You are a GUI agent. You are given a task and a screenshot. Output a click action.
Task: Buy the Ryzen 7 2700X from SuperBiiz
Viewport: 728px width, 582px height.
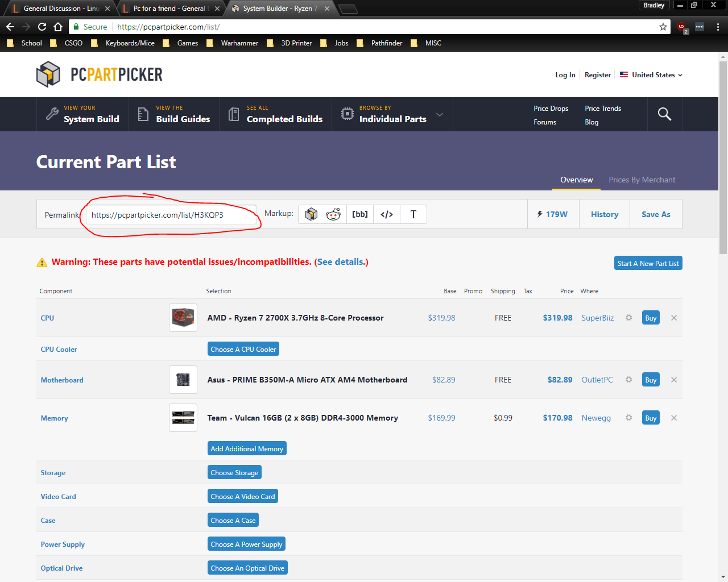tap(651, 318)
